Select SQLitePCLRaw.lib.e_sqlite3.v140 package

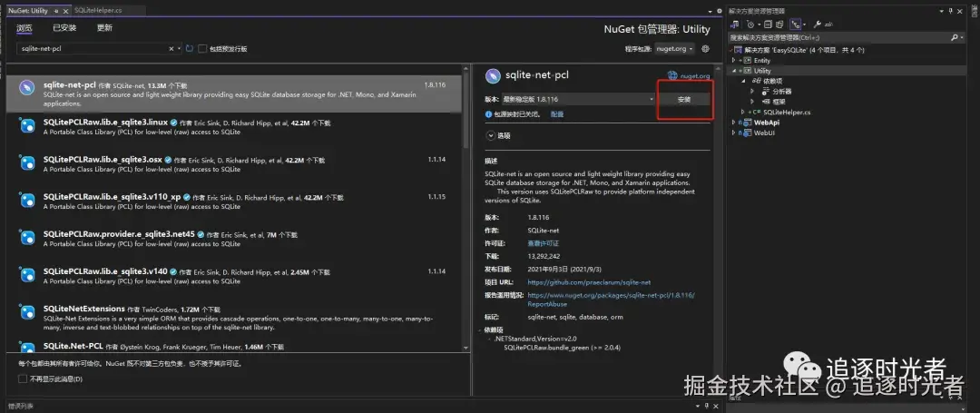click(x=234, y=276)
